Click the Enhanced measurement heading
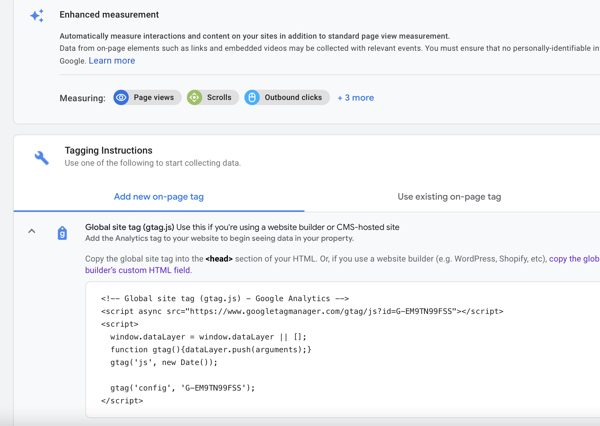The height and width of the screenshot is (426, 600). (x=109, y=15)
